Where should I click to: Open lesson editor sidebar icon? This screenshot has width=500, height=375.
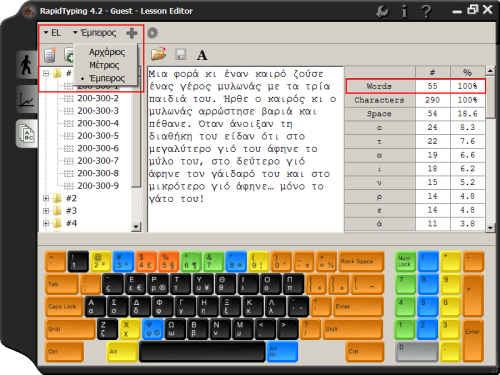tap(27, 133)
